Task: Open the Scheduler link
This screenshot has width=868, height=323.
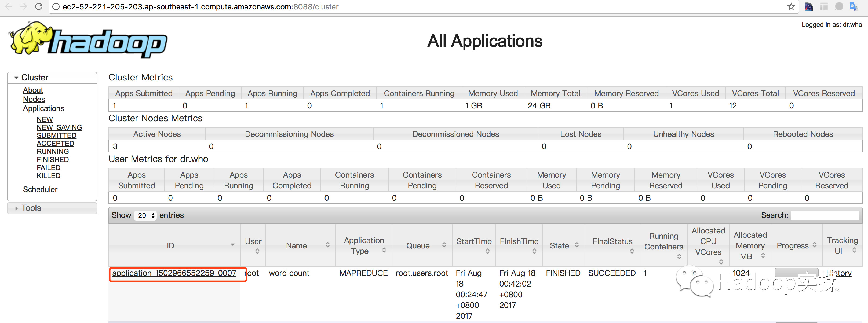Action: (40, 190)
